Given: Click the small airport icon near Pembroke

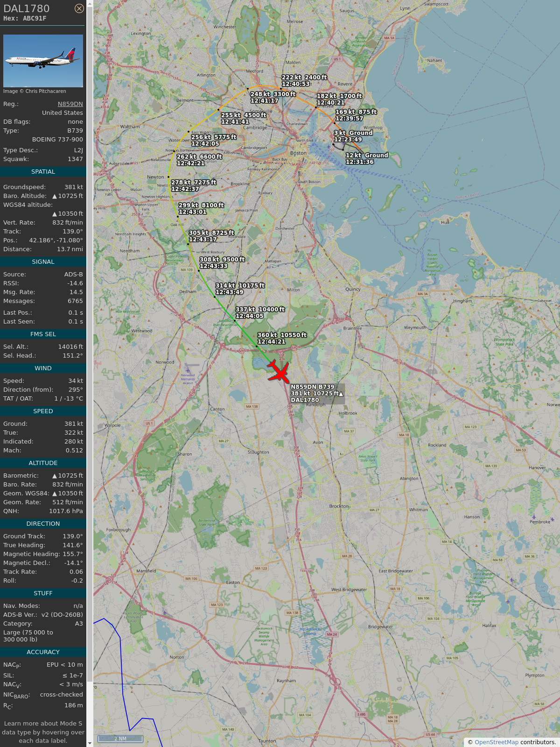Looking at the screenshot, I should pyautogui.click(x=533, y=517).
